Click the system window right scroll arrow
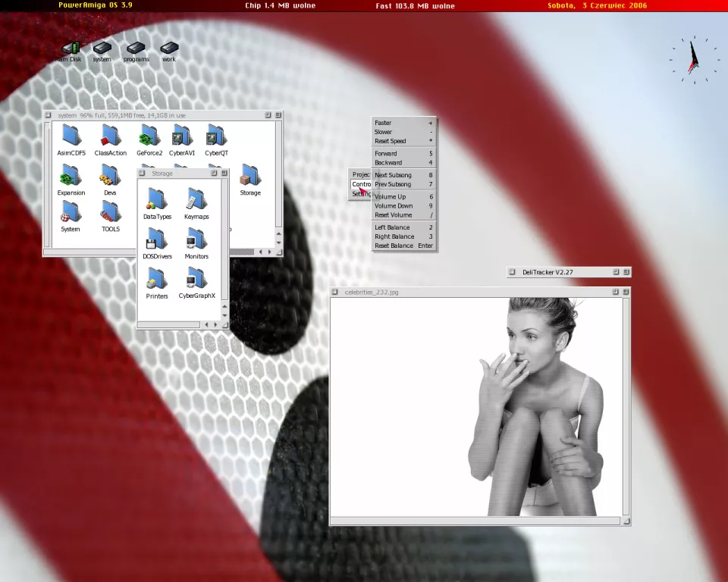Viewport: 728px width, 582px height. pyautogui.click(x=270, y=252)
